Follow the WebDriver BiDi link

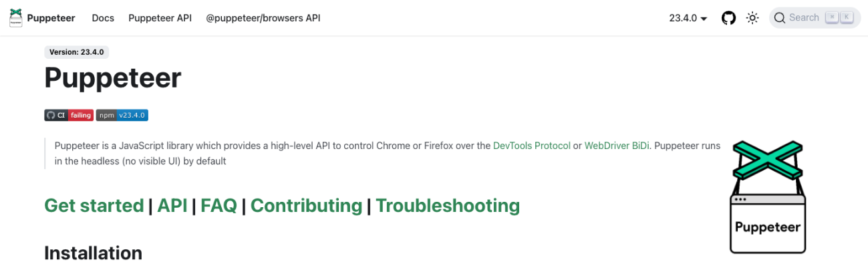coord(617,146)
